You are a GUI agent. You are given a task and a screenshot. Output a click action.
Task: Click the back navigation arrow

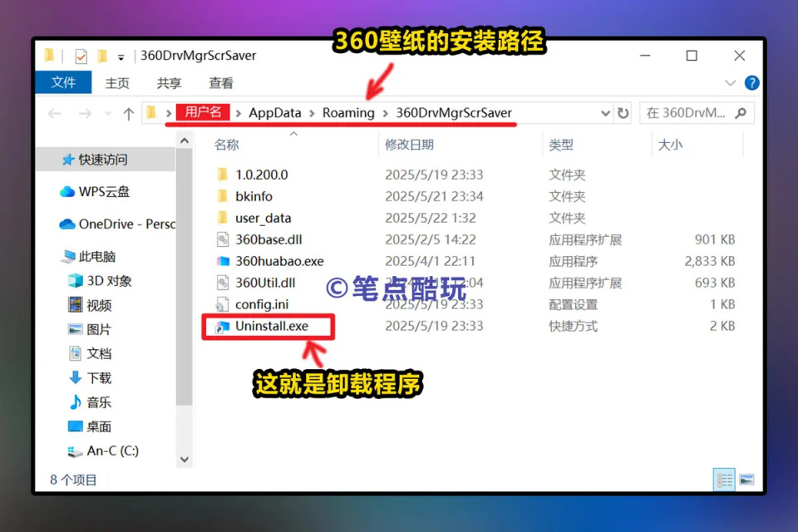click(55, 113)
